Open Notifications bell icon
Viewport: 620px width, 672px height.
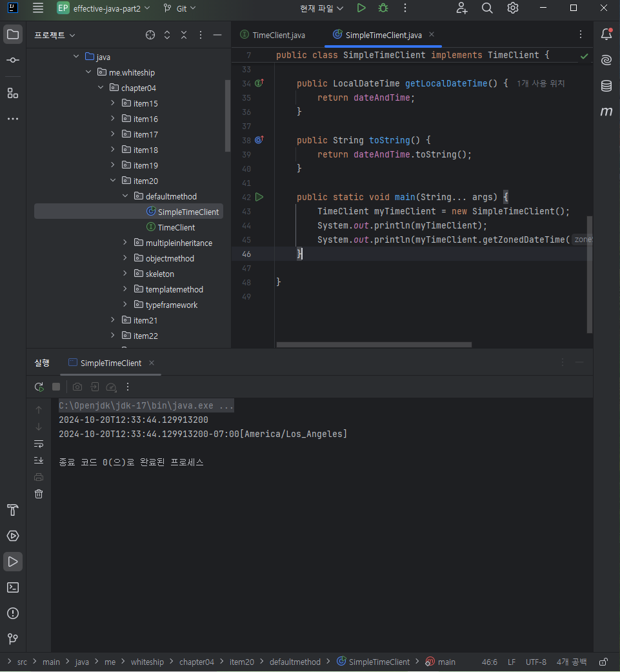(x=606, y=34)
